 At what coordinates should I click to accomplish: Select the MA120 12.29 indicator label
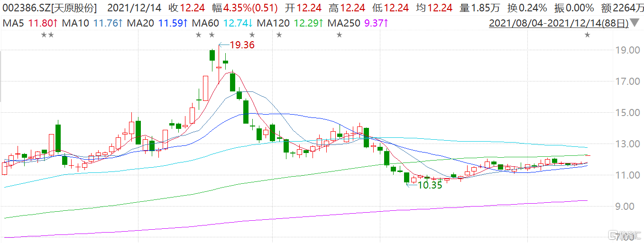pos(291,23)
